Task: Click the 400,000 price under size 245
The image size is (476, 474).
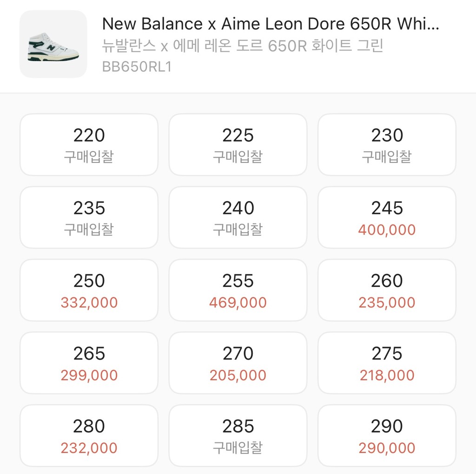Action: coord(387,230)
